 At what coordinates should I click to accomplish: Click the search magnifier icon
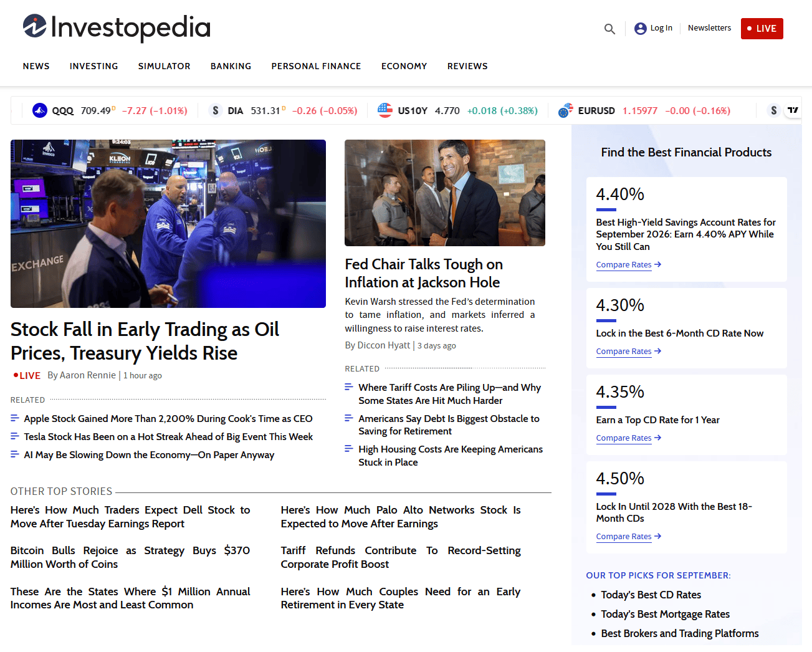[609, 29]
